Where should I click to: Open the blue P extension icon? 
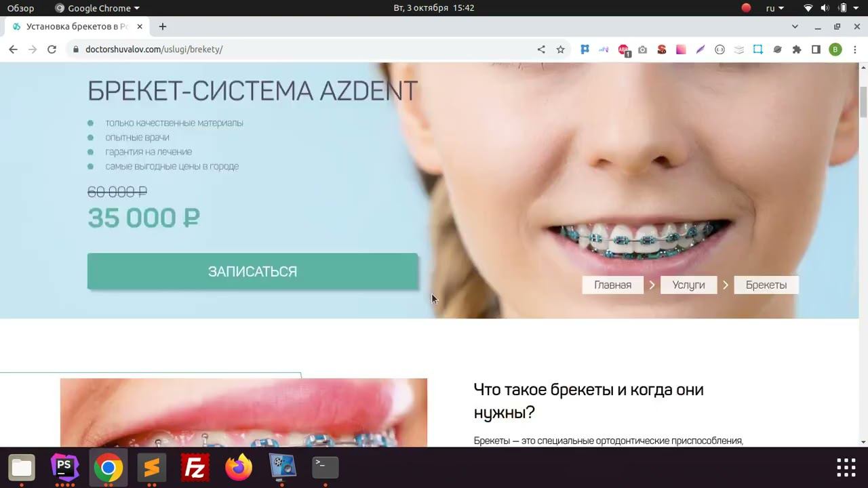click(x=585, y=49)
